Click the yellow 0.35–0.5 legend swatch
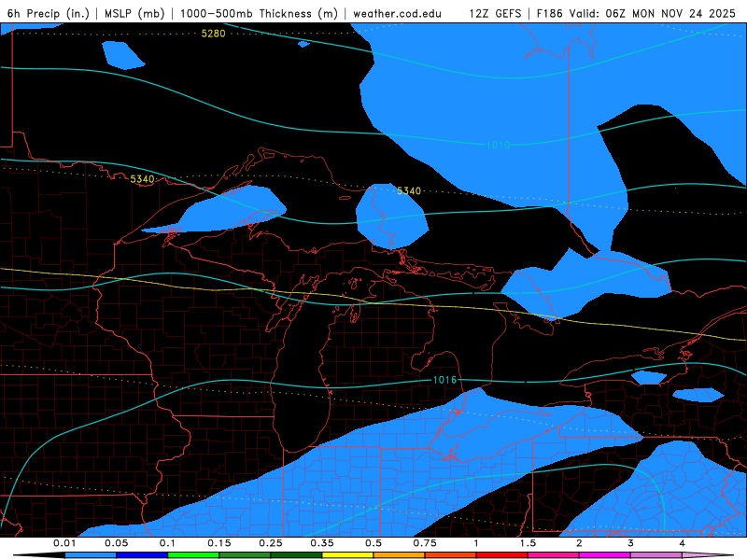747x560 pixels. pyautogui.click(x=347, y=555)
